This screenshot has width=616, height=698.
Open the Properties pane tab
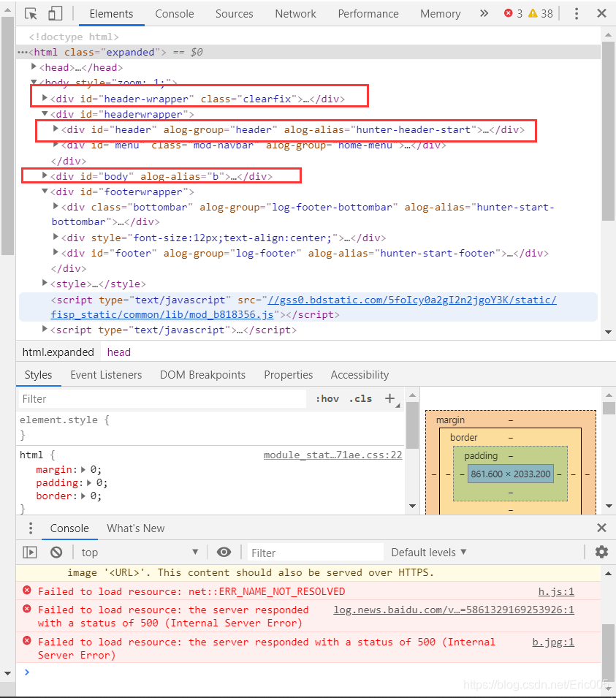coord(289,375)
